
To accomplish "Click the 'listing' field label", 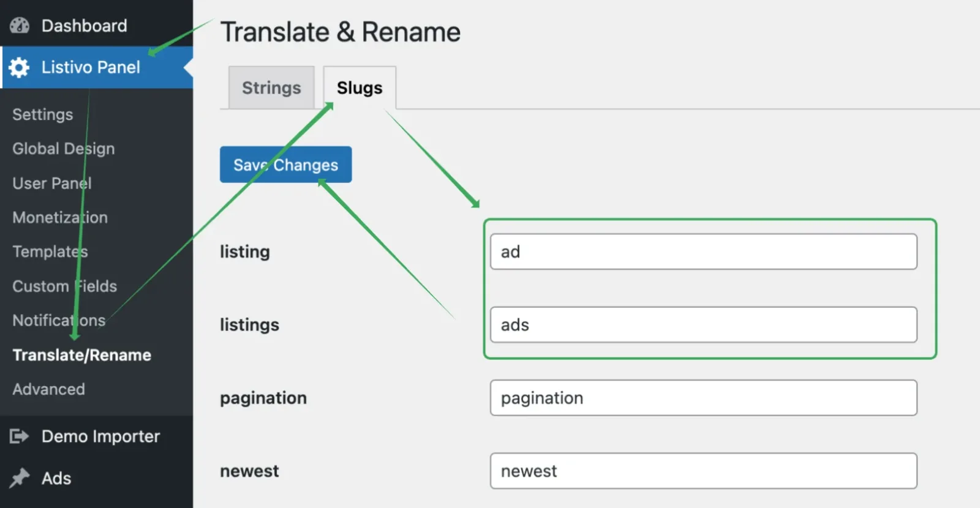I will [245, 252].
